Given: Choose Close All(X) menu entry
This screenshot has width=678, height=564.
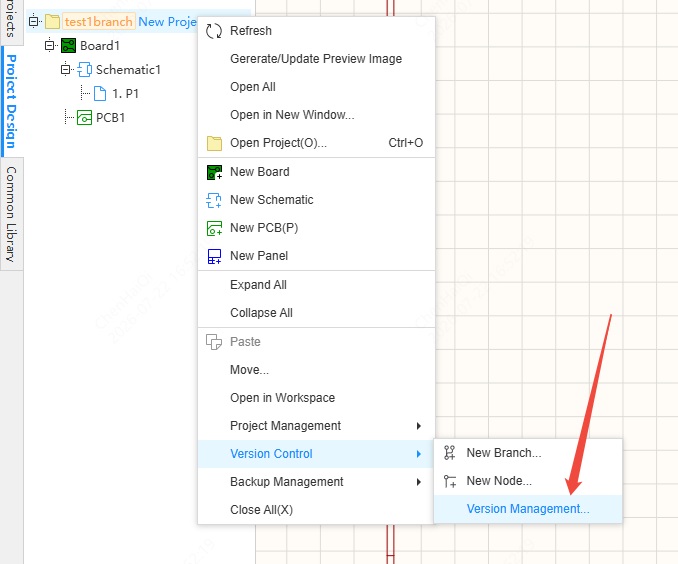Looking at the screenshot, I should click(x=316, y=510).
